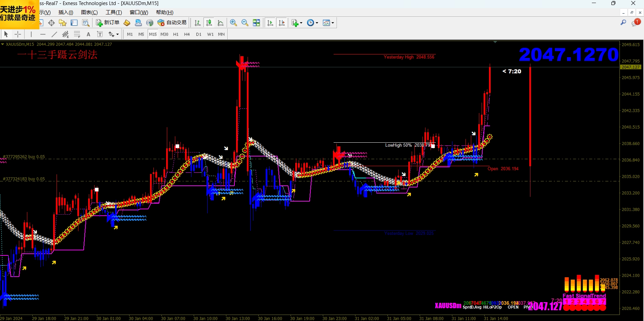Zoom out of the chart
Viewport: 644px width, 321px height.
point(245,23)
